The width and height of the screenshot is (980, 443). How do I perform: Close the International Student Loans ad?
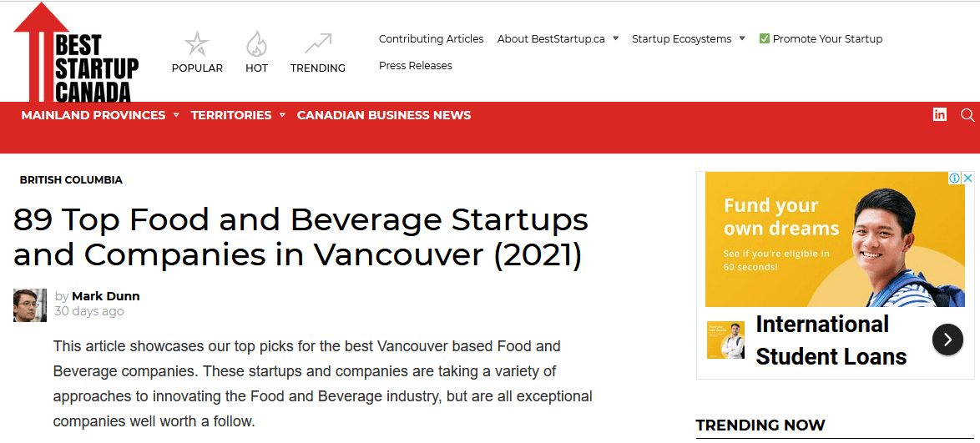pos(967,178)
